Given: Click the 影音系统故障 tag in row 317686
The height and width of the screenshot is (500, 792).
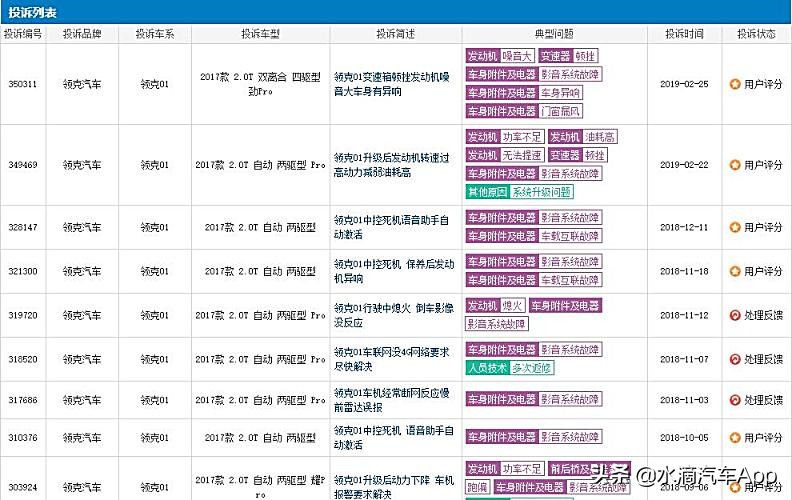Looking at the screenshot, I should (x=570, y=399).
